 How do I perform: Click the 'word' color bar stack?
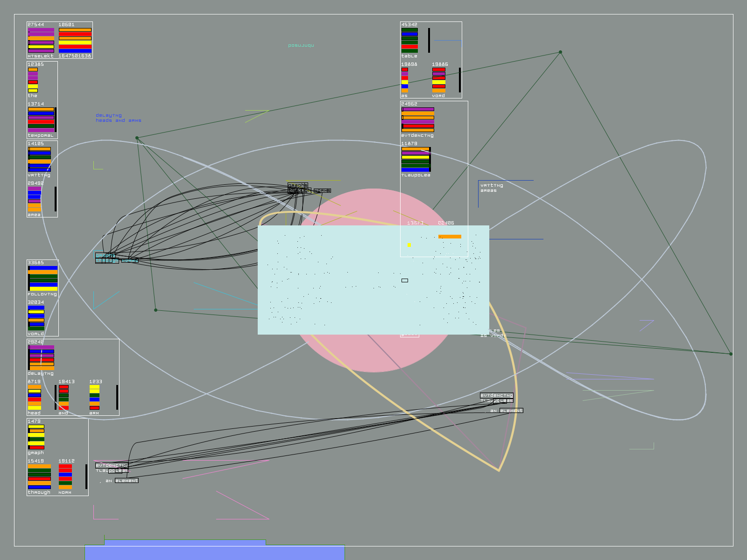(x=438, y=80)
